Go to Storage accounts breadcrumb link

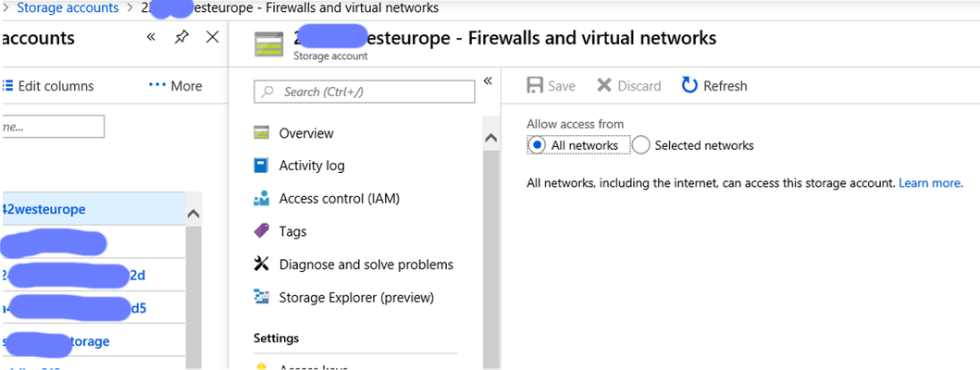(x=68, y=8)
